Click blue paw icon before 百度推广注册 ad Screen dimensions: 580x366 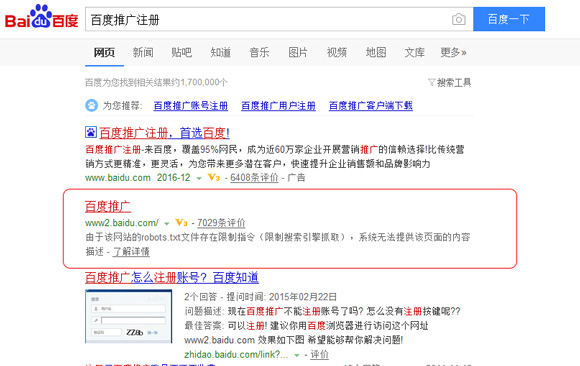click(91, 132)
